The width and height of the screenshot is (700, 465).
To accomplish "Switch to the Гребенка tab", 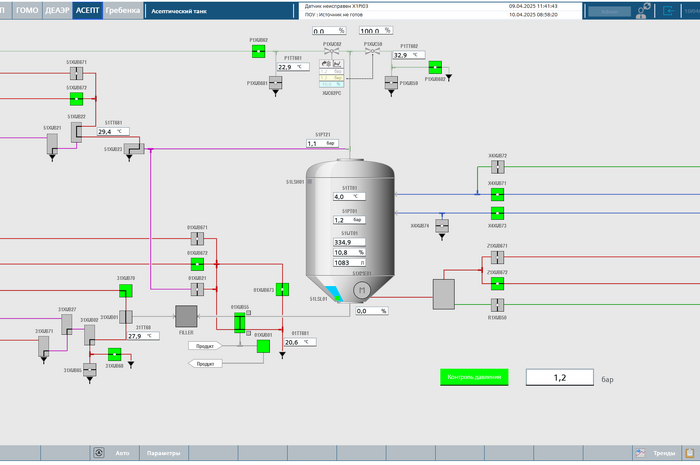I will click(122, 9).
